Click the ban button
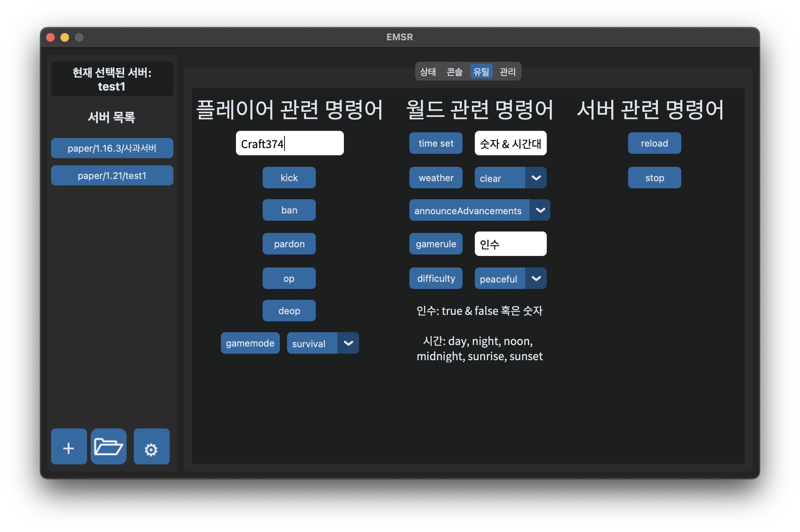Screen dimensions: 800x532 pyautogui.click(x=289, y=210)
